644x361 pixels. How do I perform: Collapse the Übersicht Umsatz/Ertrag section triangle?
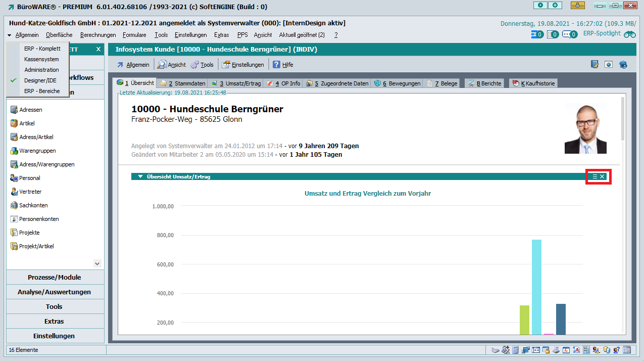(x=140, y=176)
